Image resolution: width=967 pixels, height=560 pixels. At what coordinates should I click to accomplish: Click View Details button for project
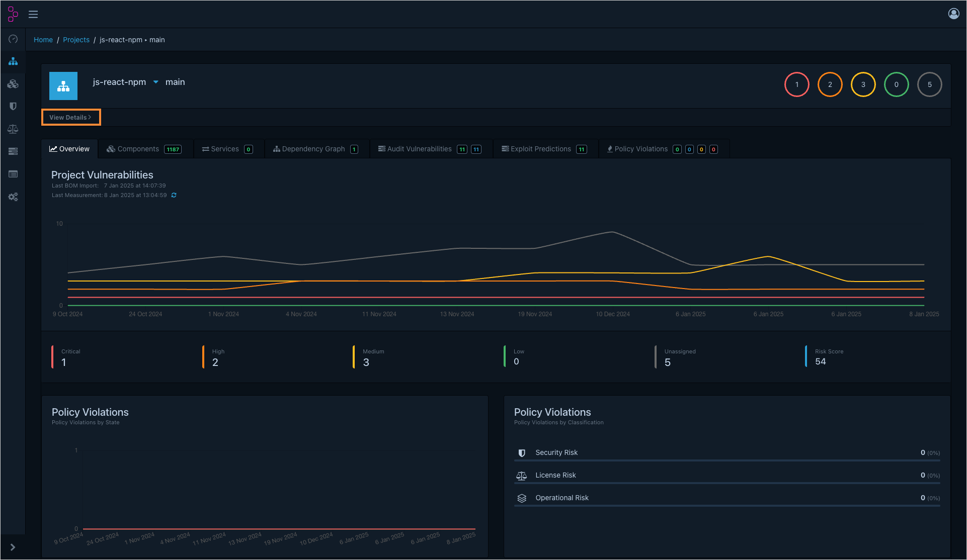70,117
